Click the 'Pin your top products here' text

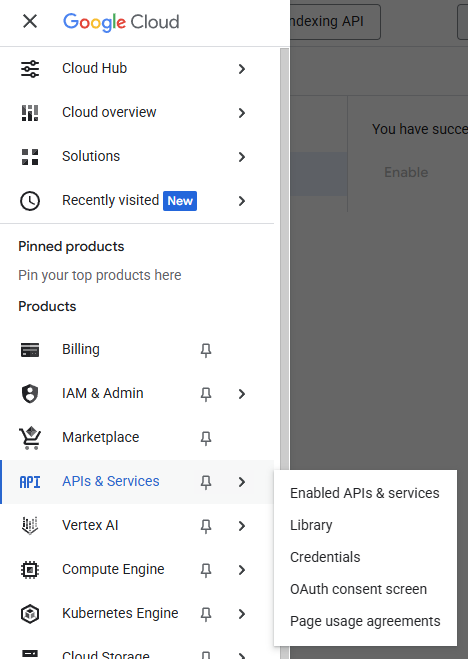(100, 275)
